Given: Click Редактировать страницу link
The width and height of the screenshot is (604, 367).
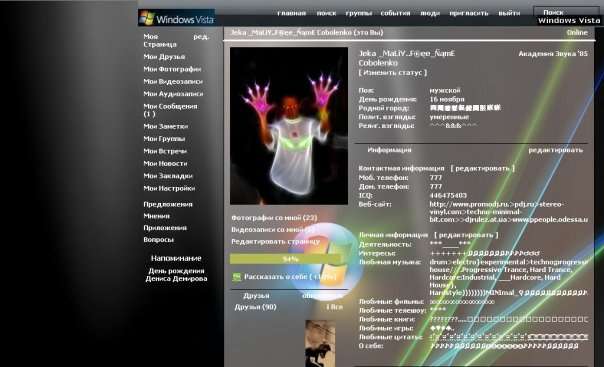Looking at the screenshot, I should [x=275, y=241].
